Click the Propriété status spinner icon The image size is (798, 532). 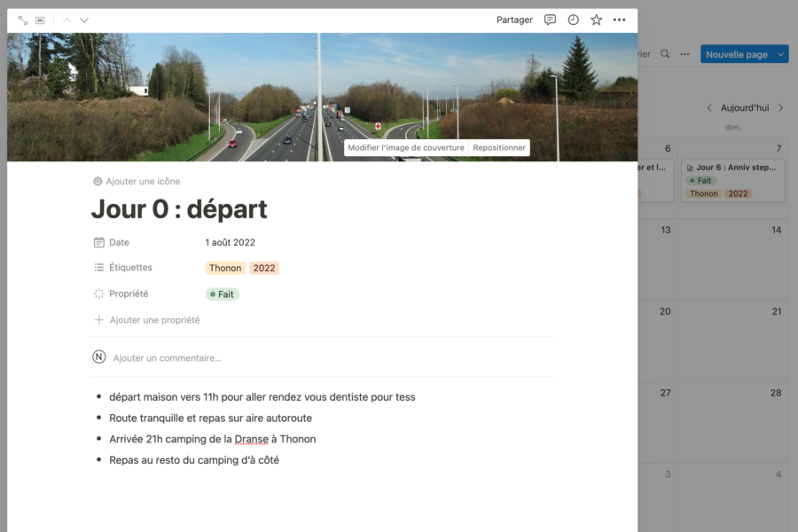point(98,293)
